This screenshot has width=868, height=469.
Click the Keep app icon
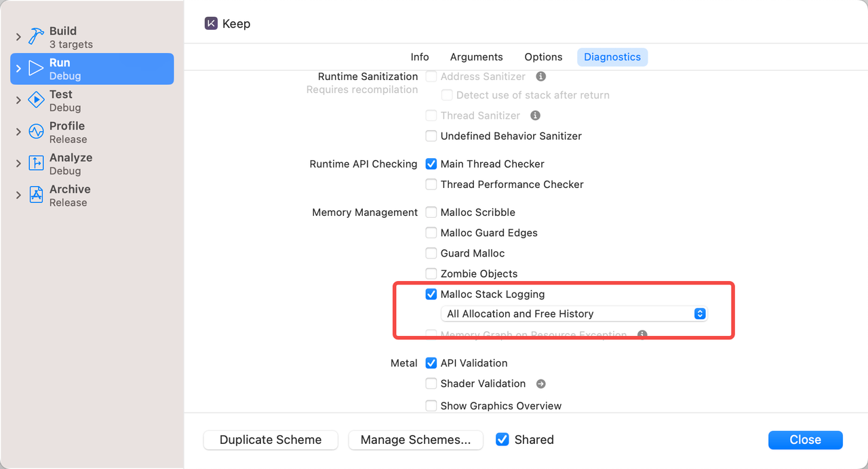212,24
